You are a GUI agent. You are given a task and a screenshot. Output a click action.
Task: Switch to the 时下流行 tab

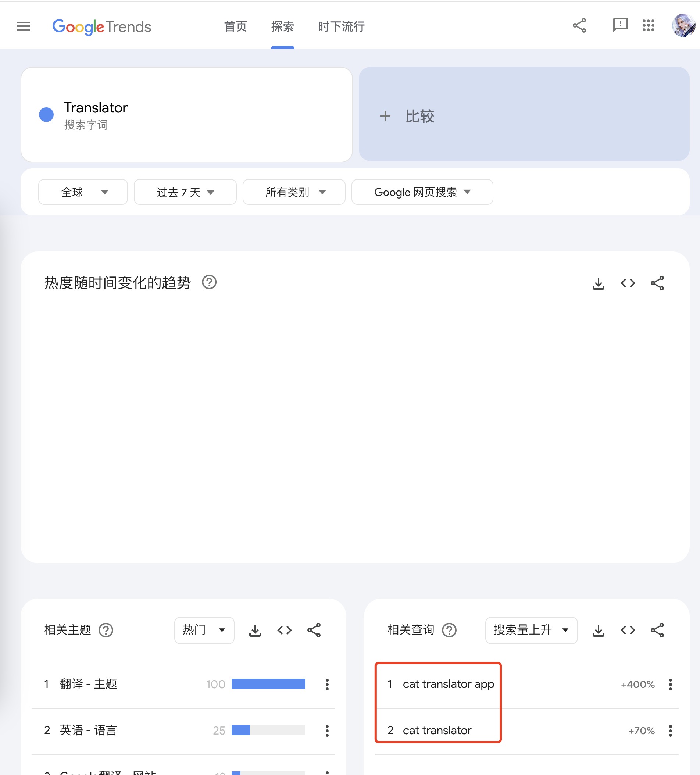coord(341,26)
